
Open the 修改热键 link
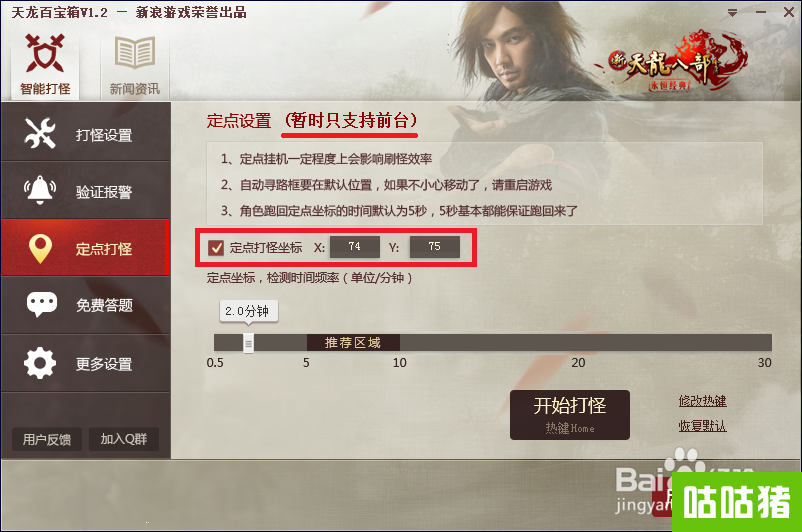point(702,401)
